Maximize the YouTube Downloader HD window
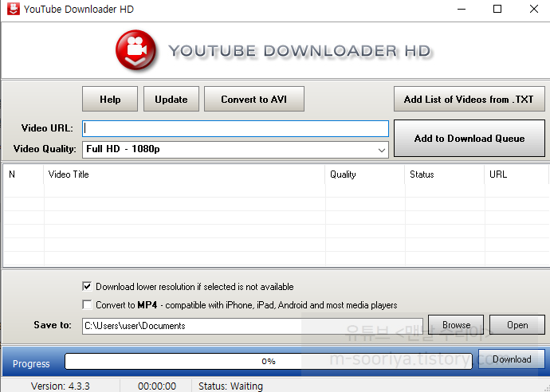 (x=497, y=9)
